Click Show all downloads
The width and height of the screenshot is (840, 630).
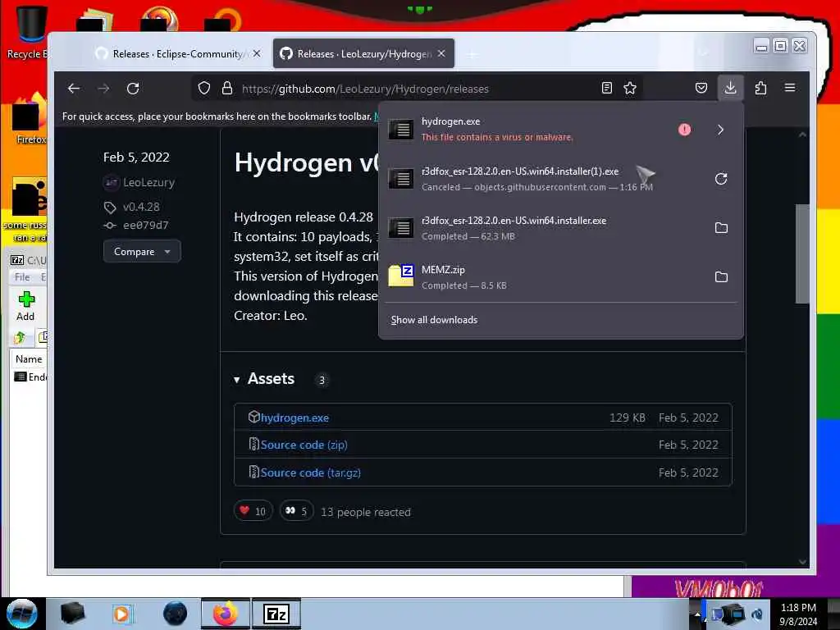(x=434, y=320)
